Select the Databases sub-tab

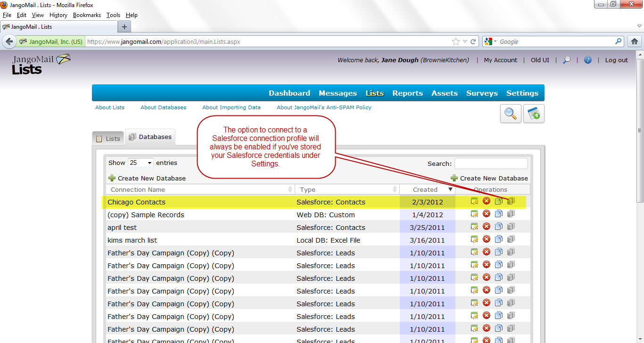click(x=150, y=137)
